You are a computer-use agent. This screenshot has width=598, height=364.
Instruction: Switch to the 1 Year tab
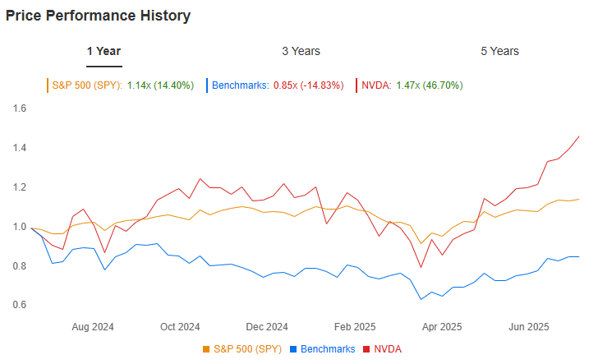(x=104, y=51)
